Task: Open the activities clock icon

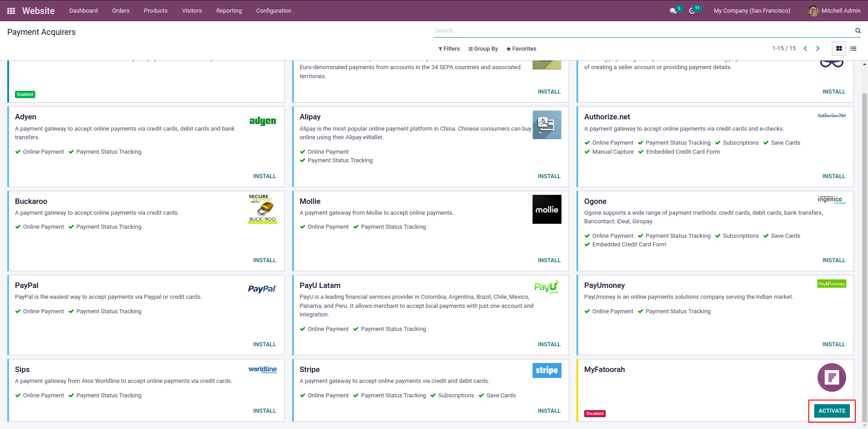Action: point(692,11)
